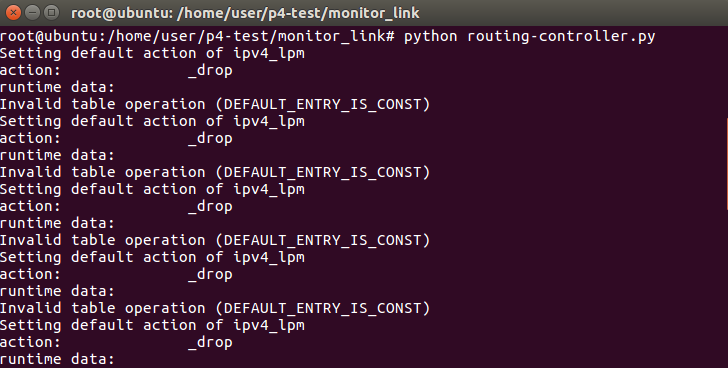Click the third DEFAULT_ENTRY_IS_CONST error message
Image resolution: width=728 pixels, height=368 pixels.
coord(323,240)
